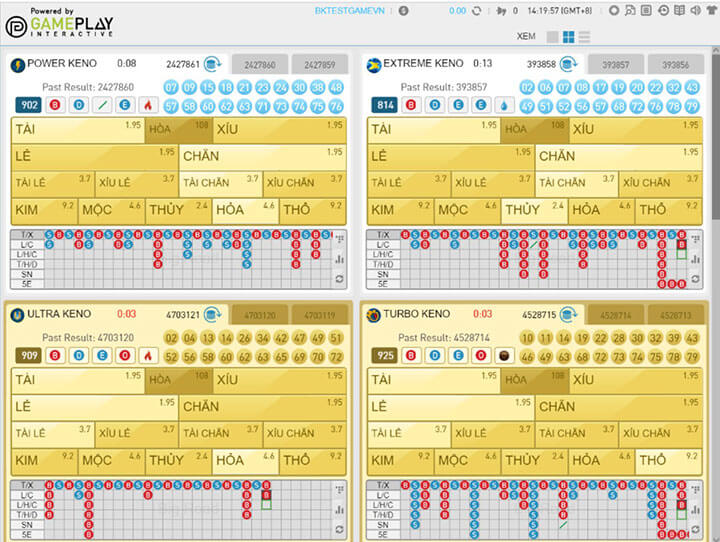Mute the game sound speaker icon
This screenshot has width=720, height=542.
click(696, 10)
